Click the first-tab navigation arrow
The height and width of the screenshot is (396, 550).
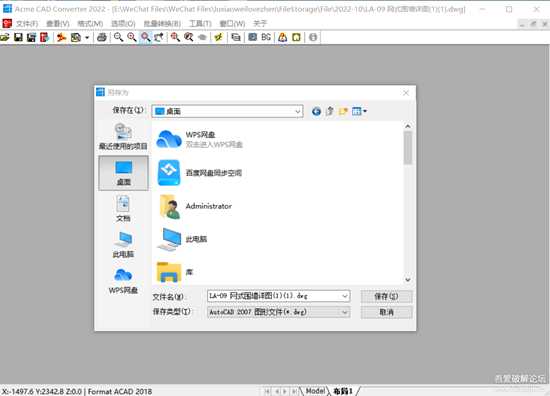(x=267, y=391)
